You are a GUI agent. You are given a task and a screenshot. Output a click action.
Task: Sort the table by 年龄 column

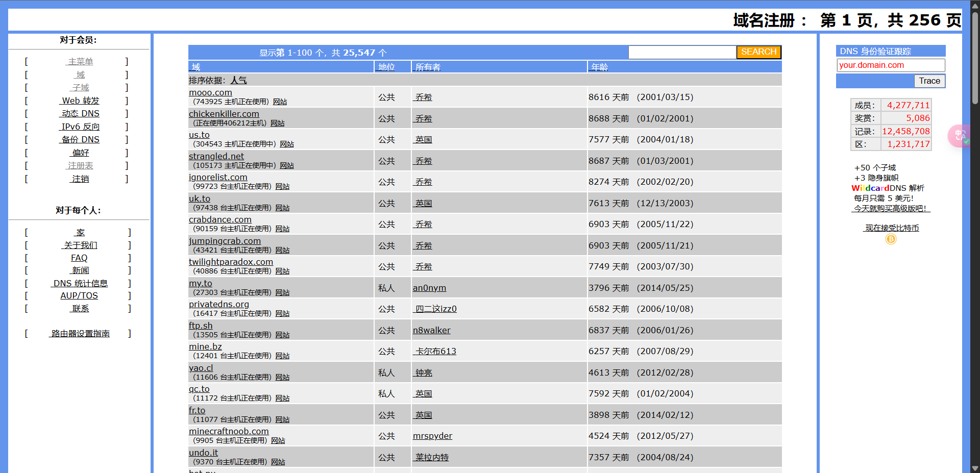(x=599, y=67)
